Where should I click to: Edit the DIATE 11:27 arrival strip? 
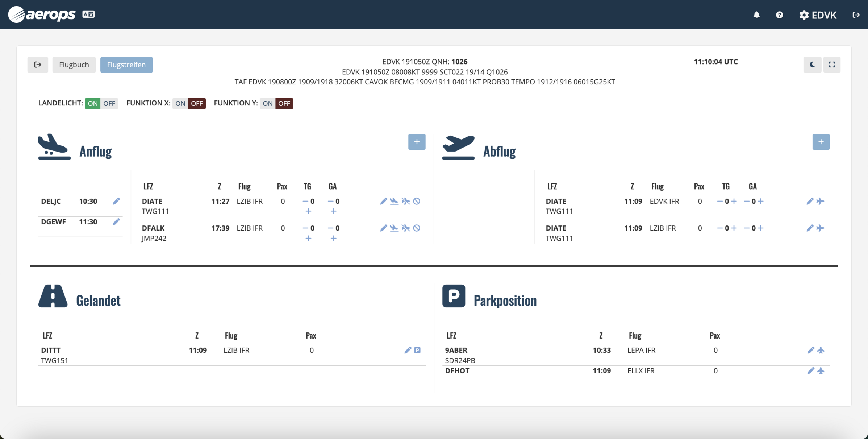(384, 201)
